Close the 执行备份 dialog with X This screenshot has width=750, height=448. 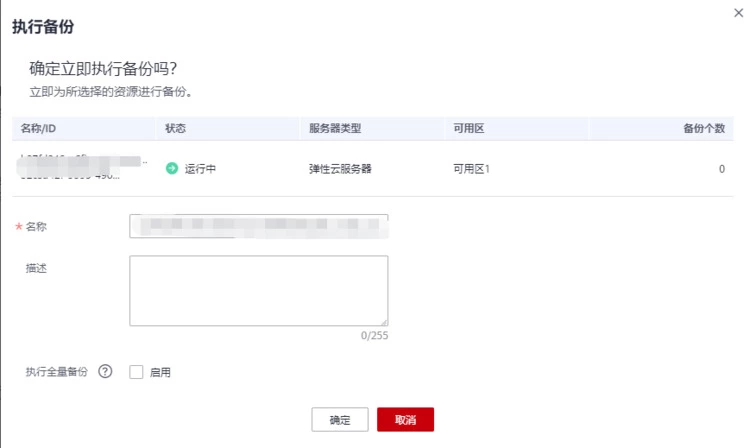[738, 9]
